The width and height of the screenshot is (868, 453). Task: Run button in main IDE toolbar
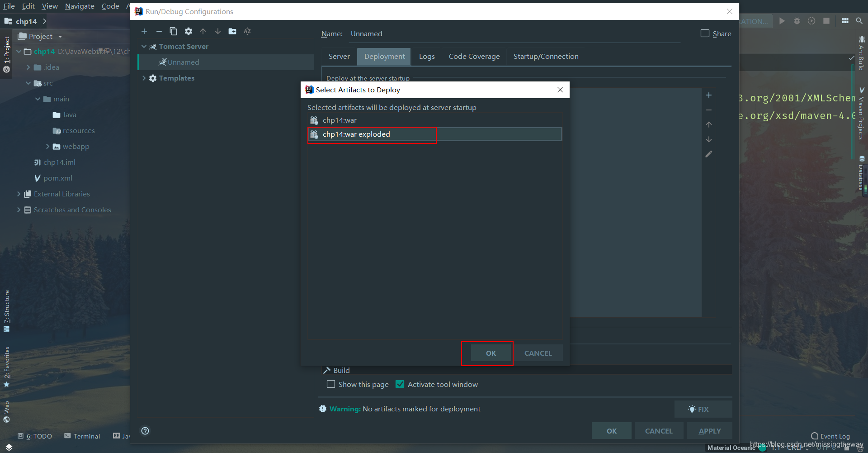782,21
